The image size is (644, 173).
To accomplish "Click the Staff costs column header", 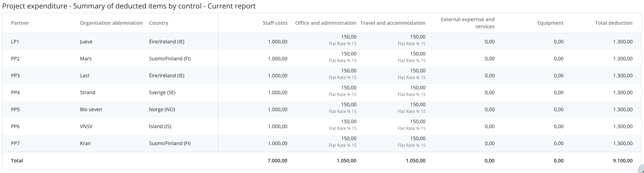I will pos(275,23).
